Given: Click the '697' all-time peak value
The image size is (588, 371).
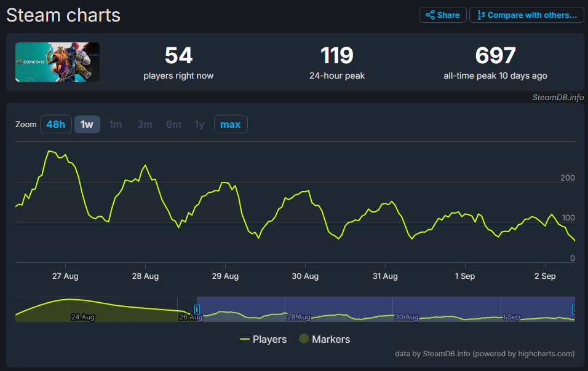Looking at the screenshot, I should (495, 55).
